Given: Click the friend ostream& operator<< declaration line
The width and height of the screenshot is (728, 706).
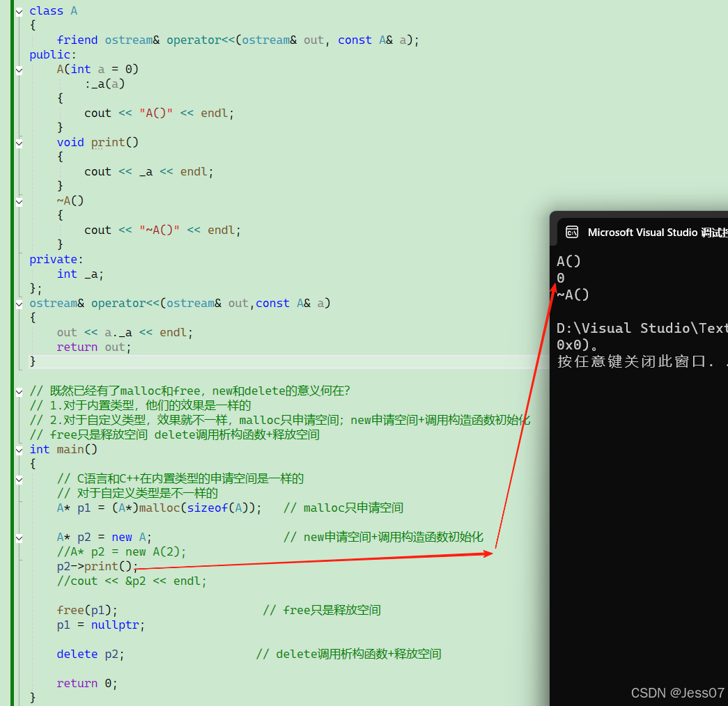Looking at the screenshot, I should click(x=238, y=40).
